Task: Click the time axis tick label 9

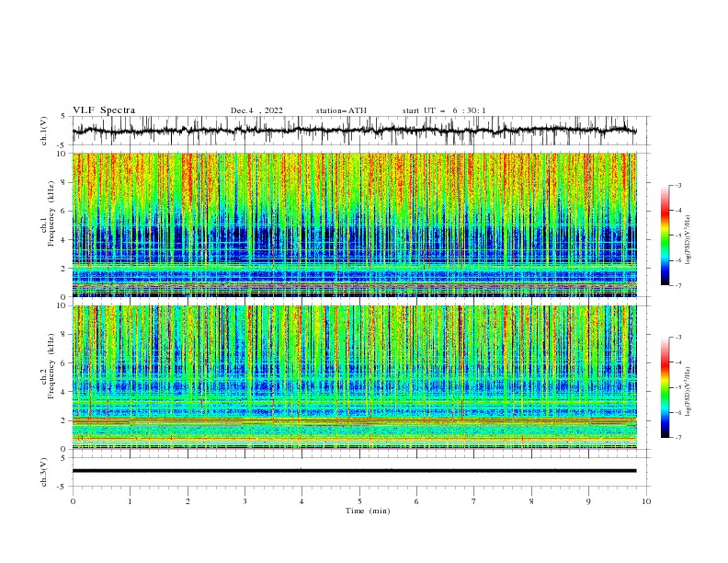Action: (588, 501)
